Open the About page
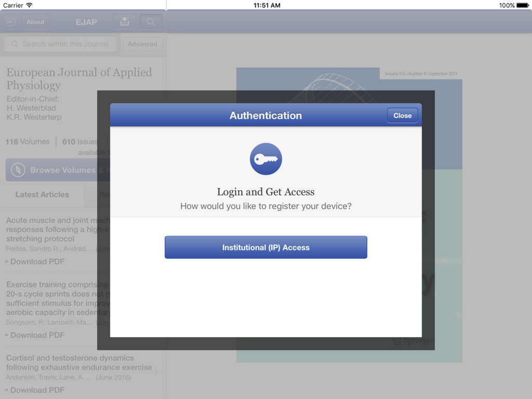The width and height of the screenshot is (532, 399). click(x=35, y=22)
